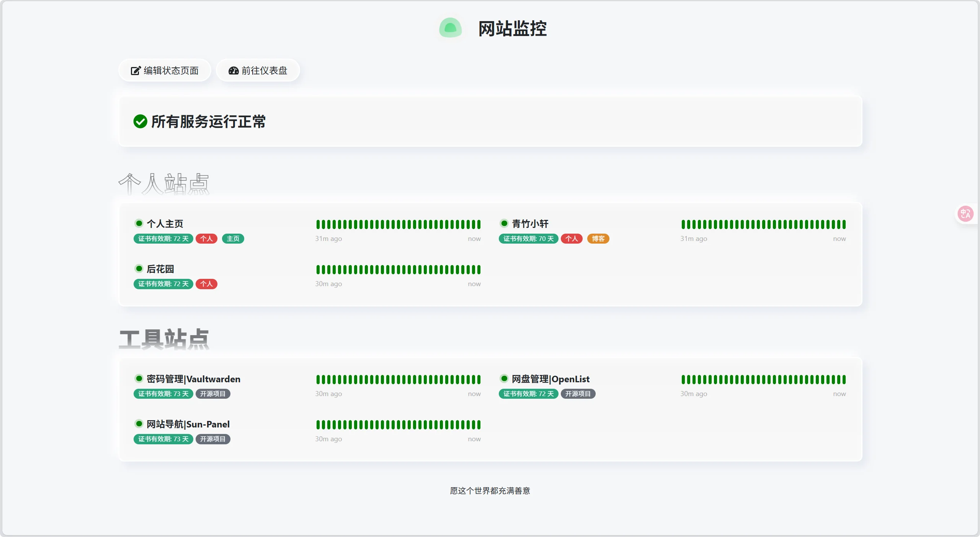Click the heartbeat bar for 网盘管理|OpenList
Image resolution: width=980 pixels, height=537 pixels.
click(763, 380)
